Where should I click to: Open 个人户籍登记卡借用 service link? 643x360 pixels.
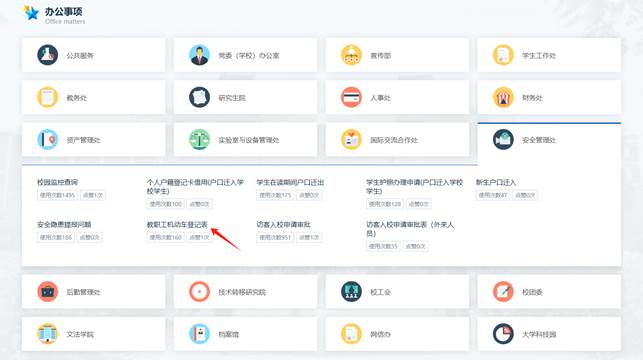click(x=195, y=187)
